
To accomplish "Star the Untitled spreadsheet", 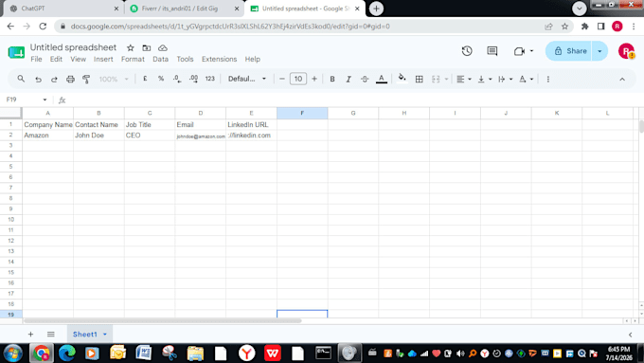I will tap(130, 47).
